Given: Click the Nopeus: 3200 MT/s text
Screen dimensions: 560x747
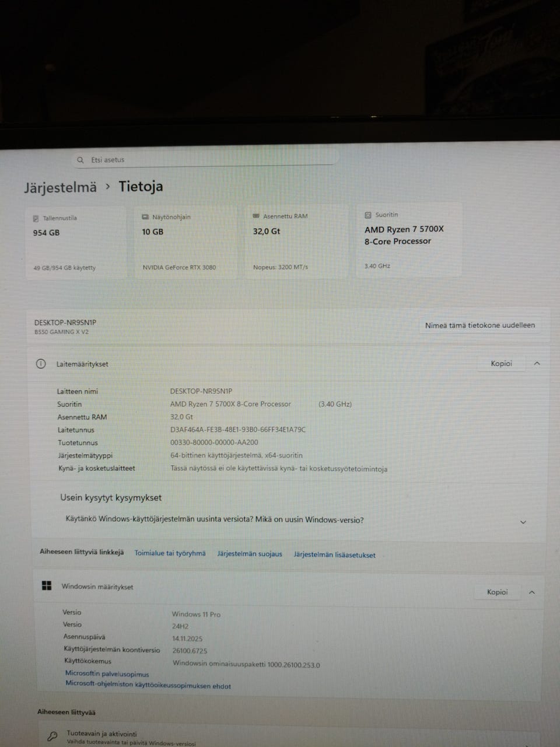Looking at the screenshot, I should tap(281, 267).
